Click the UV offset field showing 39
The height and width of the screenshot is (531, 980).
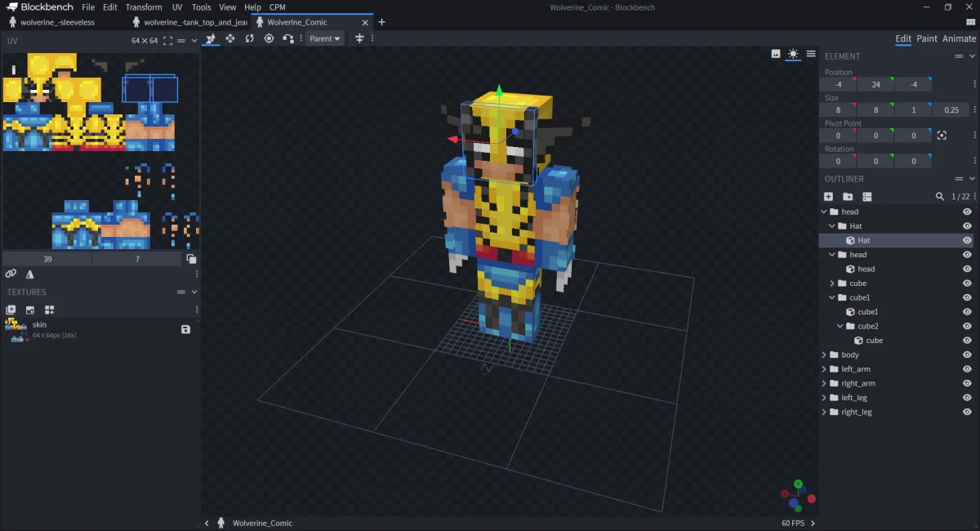pos(47,259)
